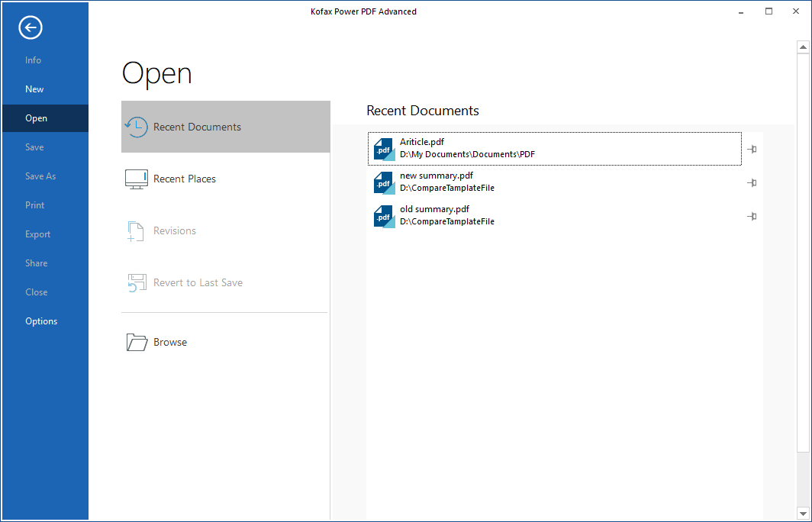Pin Ariticle.pdf to the recent list
The width and height of the screenshot is (812, 522).
coord(751,150)
